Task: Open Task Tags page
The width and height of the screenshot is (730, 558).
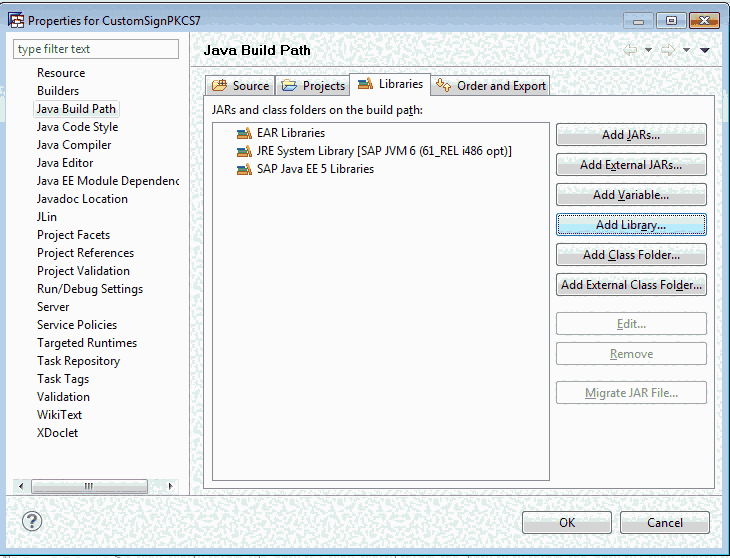Action: [x=63, y=379]
